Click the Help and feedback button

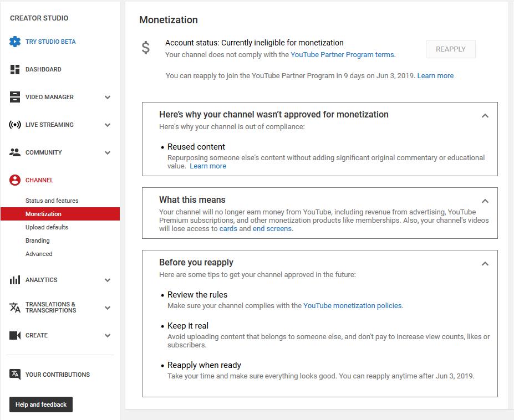coord(41,404)
